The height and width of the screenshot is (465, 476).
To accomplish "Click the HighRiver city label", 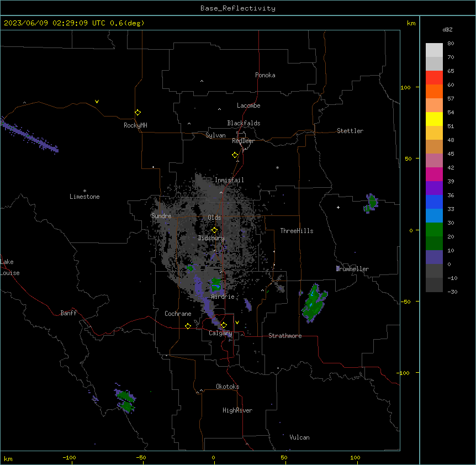I will pos(237,410).
